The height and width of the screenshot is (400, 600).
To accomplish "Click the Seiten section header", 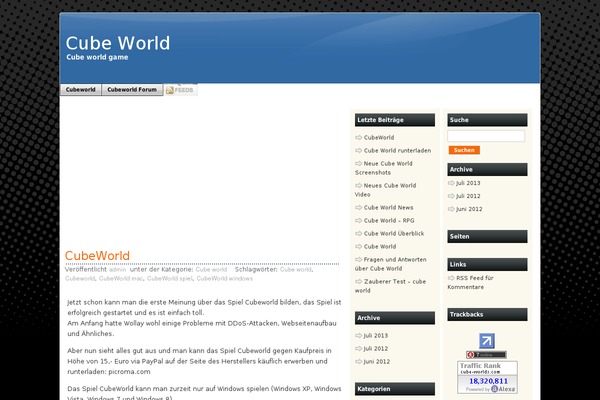I will pyautogui.click(x=488, y=236).
